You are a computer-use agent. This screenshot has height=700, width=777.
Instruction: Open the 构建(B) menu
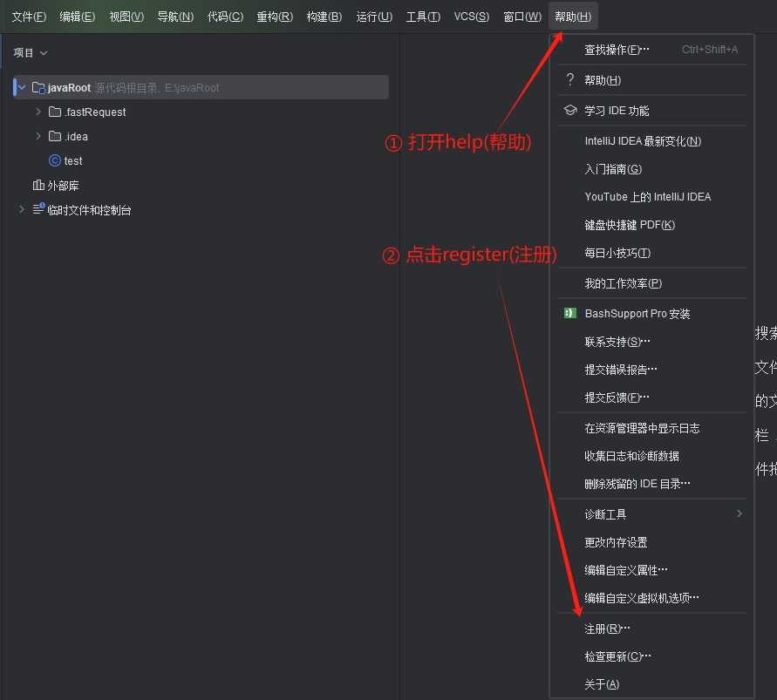pos(324,17)
